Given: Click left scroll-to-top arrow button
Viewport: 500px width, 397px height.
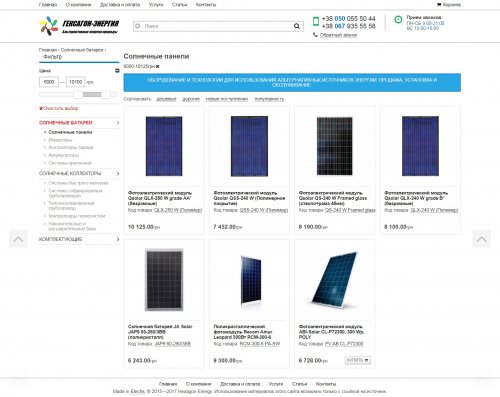Looking at the screenshot, I should 18,239.
